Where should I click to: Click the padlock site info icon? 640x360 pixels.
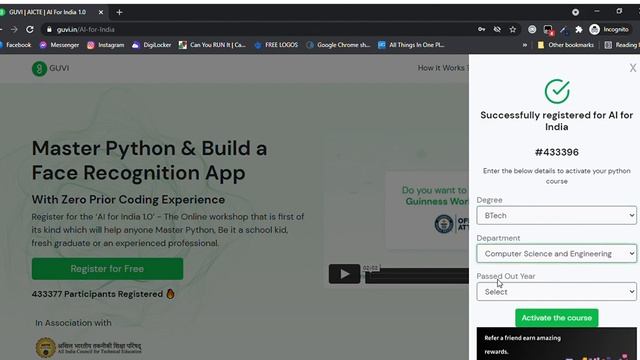pos(49,29)
